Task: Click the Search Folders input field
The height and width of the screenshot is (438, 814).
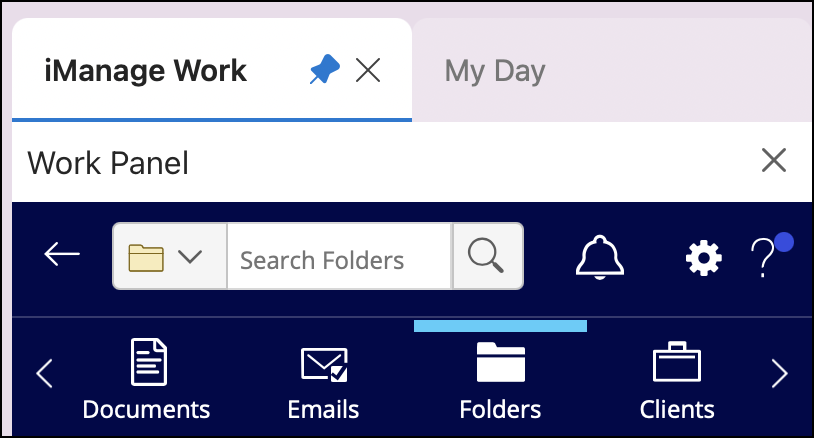Action: (x=338, y=260)
